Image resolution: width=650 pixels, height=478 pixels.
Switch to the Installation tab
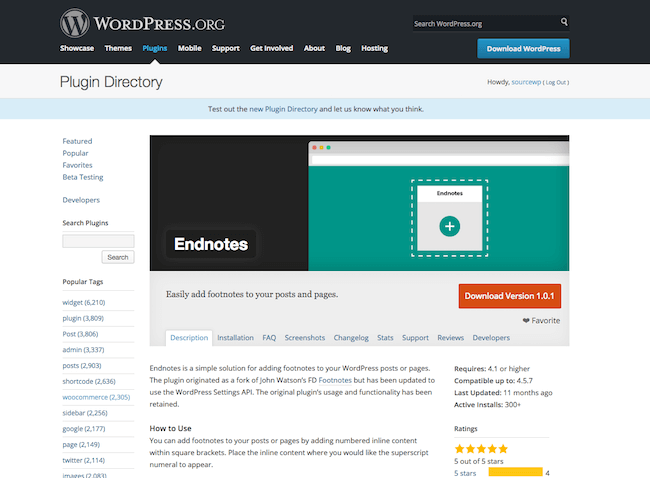pos(235,338)
